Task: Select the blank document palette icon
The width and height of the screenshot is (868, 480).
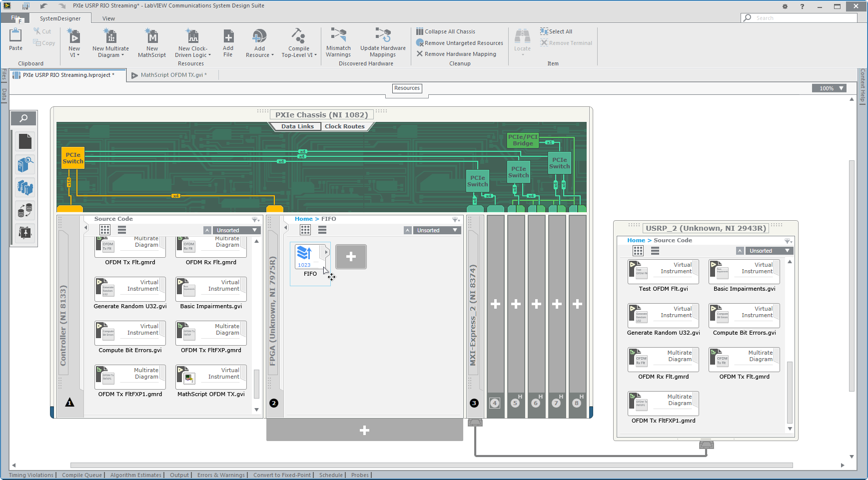Action: 25,142
